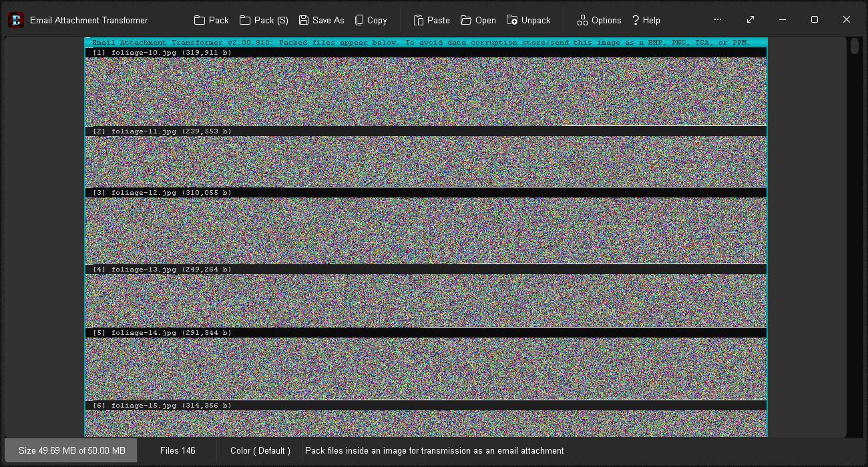Paste an image from clipboard
The image size is (868, 467).
pyautogui.click(x=431, y=20)
